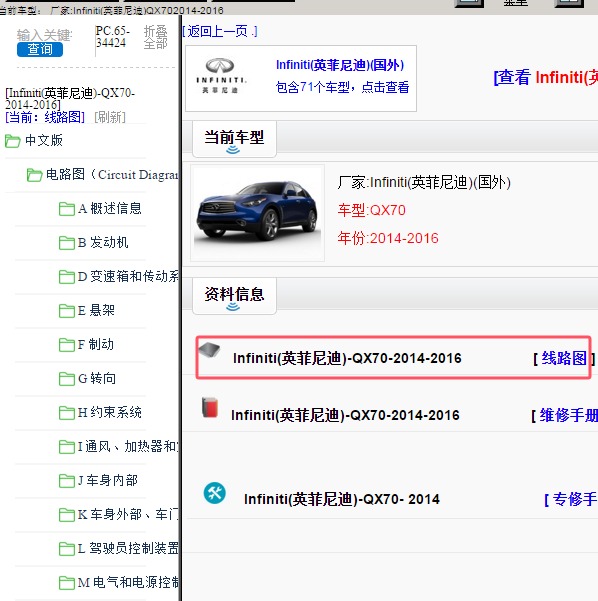Viewport: 598px width, 601px height.
Task: Select the B 发动机 tree label
Action: coord(103,243)
